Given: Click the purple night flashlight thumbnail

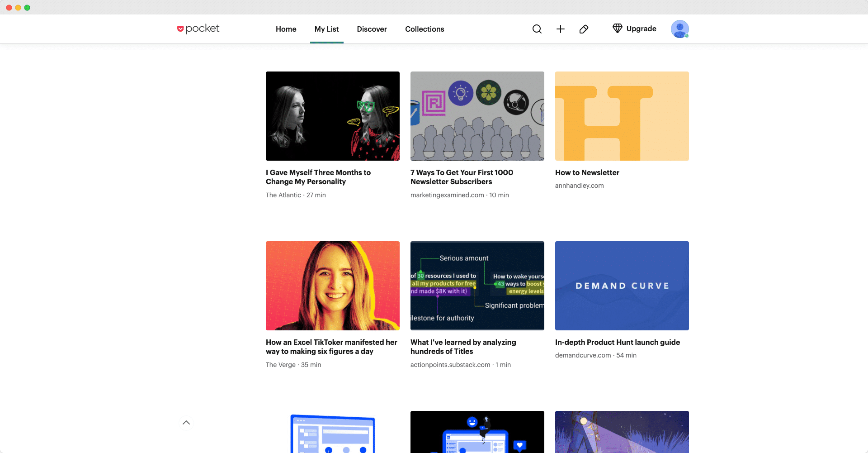Looking at the screenshot, I should [622, 432].
